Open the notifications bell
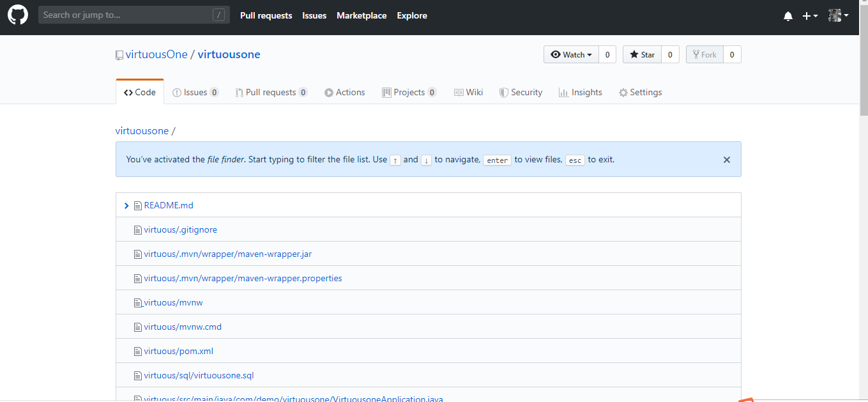868x402 pixels. 788,16
